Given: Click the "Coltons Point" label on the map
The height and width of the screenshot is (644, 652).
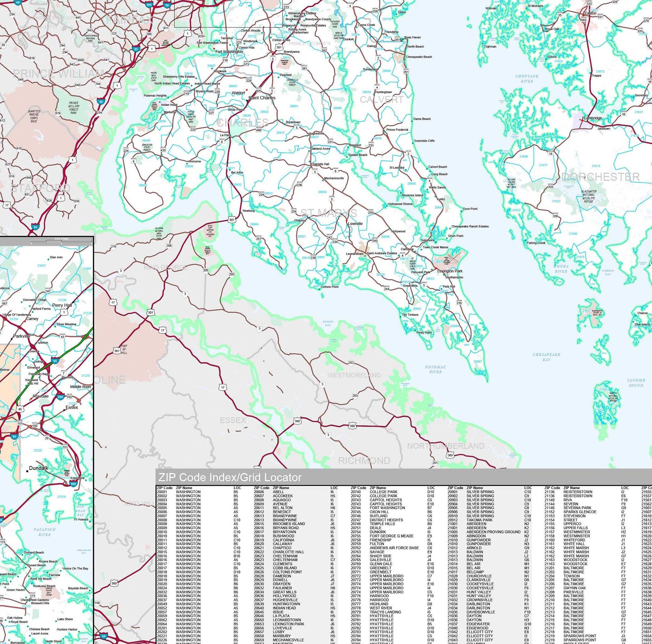Looking at the screenshot, I should coord(329,287).
